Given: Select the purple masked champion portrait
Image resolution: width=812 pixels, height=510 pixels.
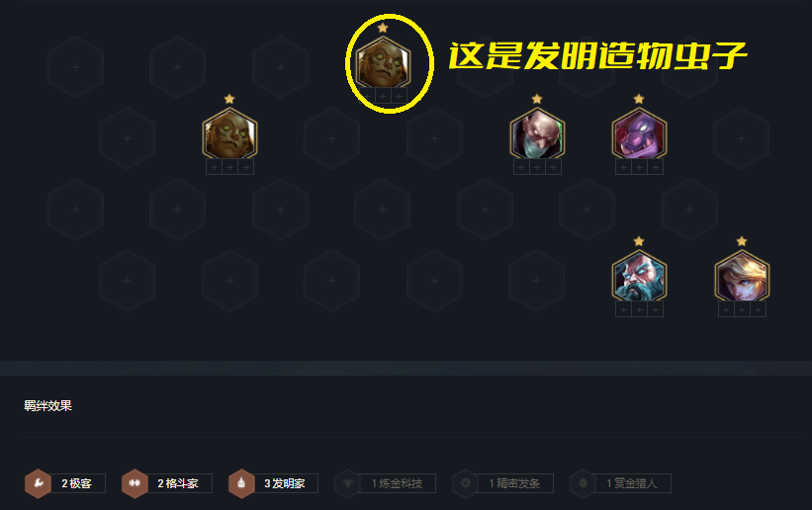Looking at the screenshot, I should point(639,135).
